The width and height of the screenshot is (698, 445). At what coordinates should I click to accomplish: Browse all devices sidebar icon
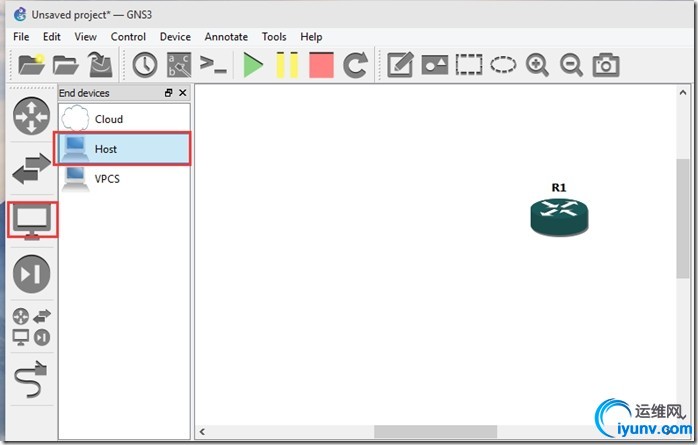[x=31, y=327]
